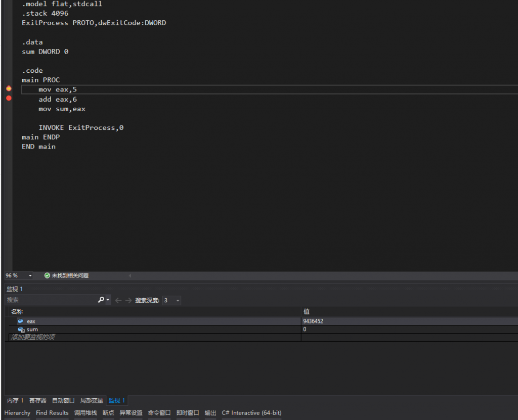Open the 局部变量 tab

click(92, 400)
